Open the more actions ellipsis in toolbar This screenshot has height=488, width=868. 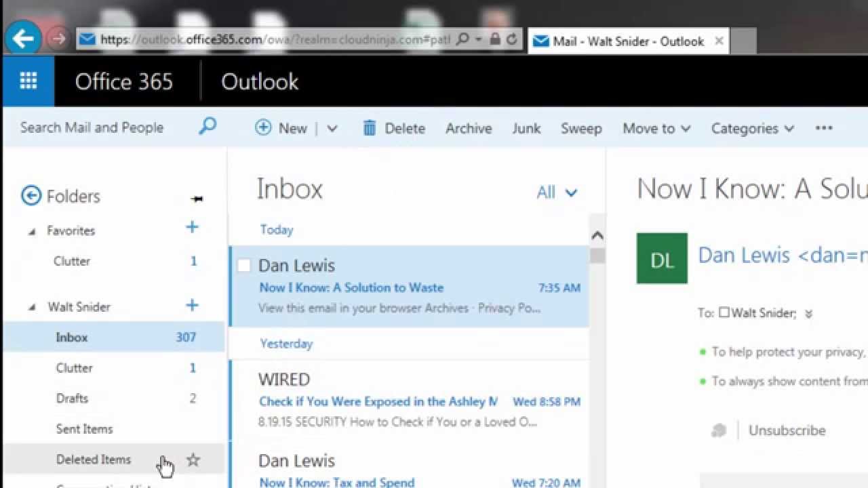click(x=824, y=128)
